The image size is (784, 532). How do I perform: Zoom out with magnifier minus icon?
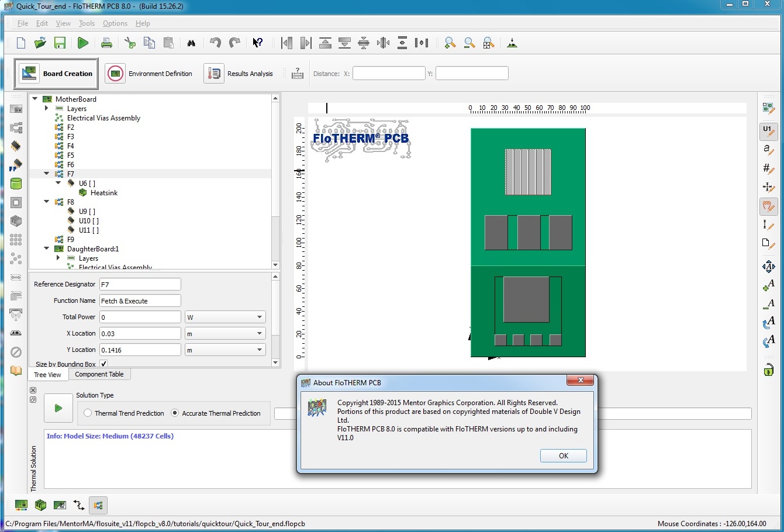(x=469, y=43)
